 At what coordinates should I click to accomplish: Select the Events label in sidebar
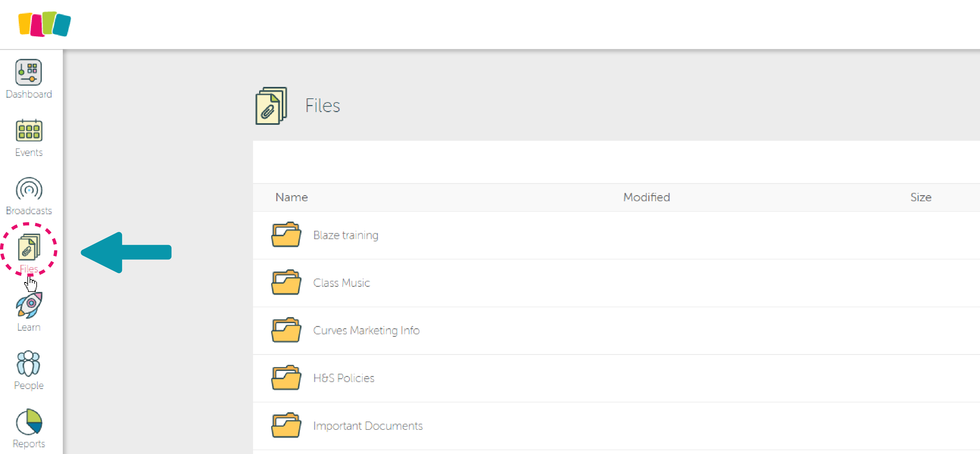29,153
